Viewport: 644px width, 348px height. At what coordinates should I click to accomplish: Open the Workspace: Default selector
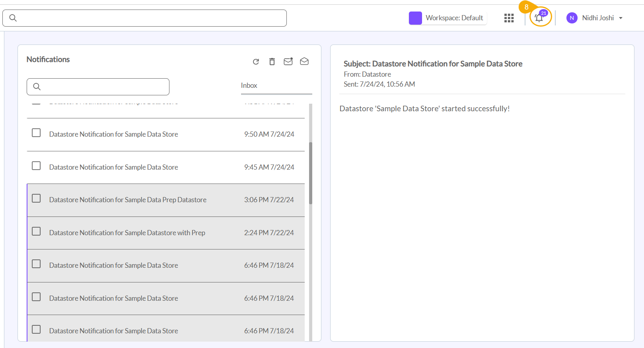(454, 18)
